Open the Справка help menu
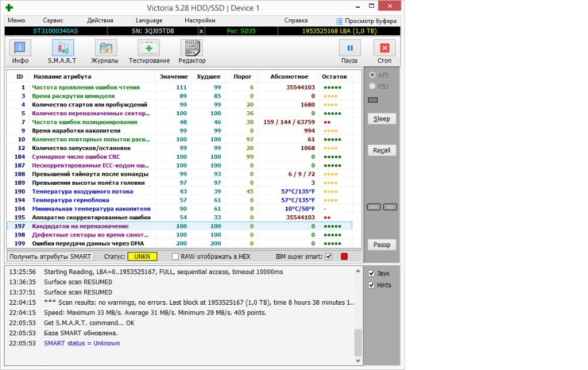 (x=296, y=21)
